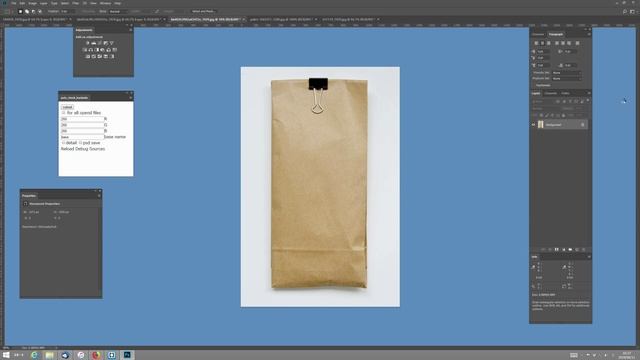Open the Style dropdown showing Normal
This screenshot has height=360, width=640.
118,11
